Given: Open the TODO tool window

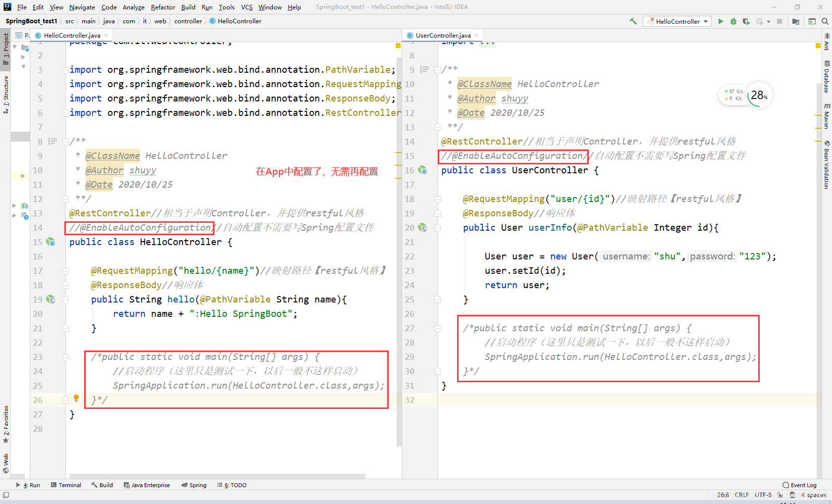Looking at the screenshot, I should [x=232, y=485].
